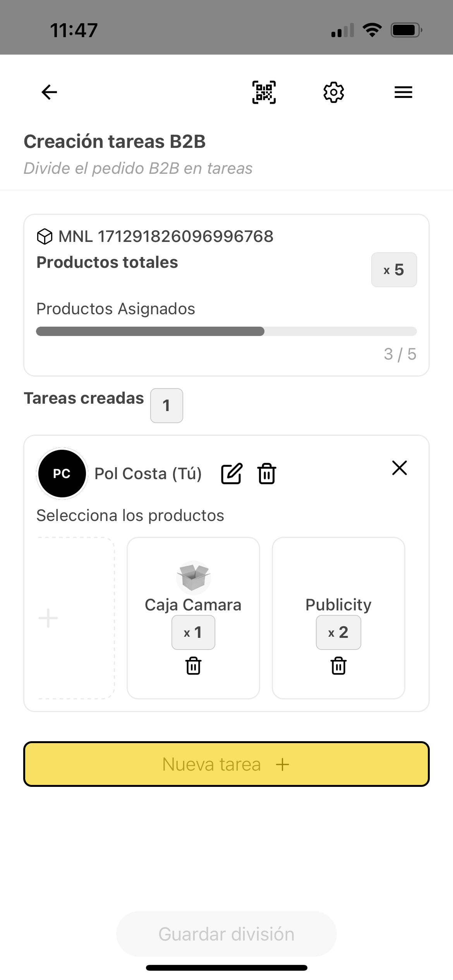Screen dimensions: 453x980
Task: Click the Productos Asignados progress bar
Action: 226,331
